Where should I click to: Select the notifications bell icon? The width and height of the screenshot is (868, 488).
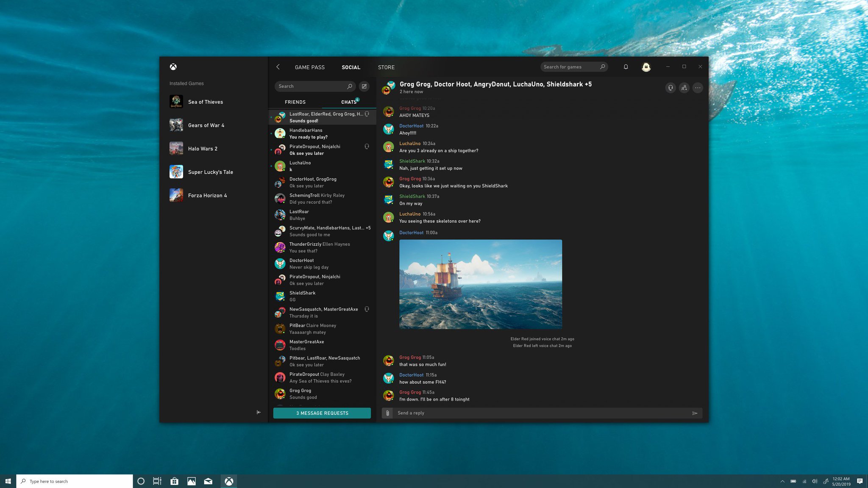click(x=626, y=66)
